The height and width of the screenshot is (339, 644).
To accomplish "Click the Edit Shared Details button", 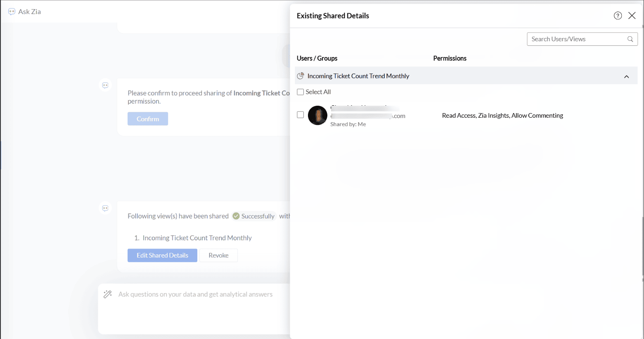I will click(x=162, y=255).
